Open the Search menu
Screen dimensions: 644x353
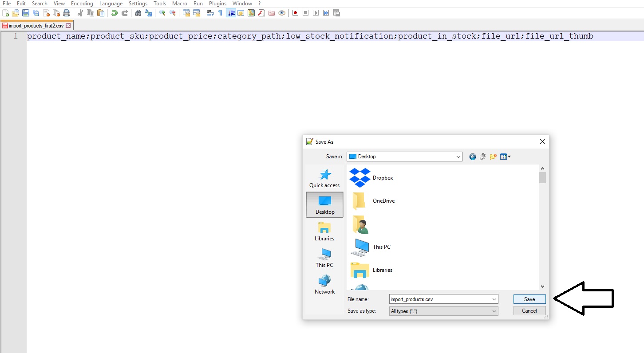pyautogui.click(x=40, y=4)
